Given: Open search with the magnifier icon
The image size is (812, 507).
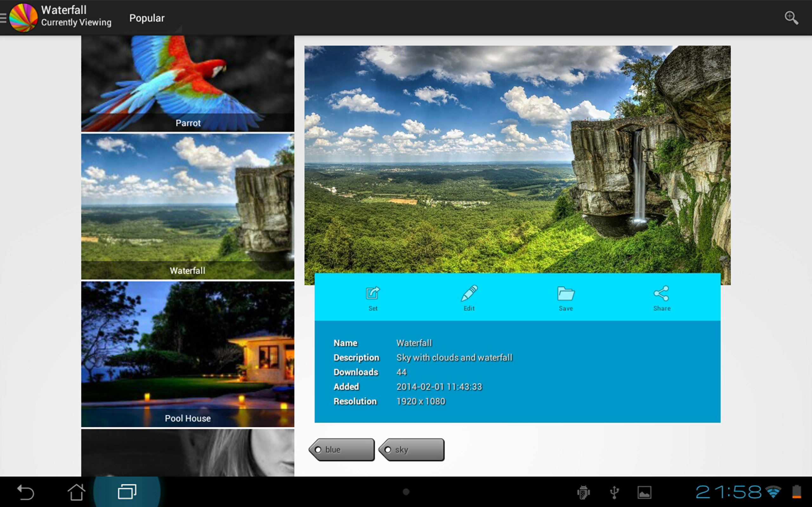Looking at the screenshot, I should (791, 18).
